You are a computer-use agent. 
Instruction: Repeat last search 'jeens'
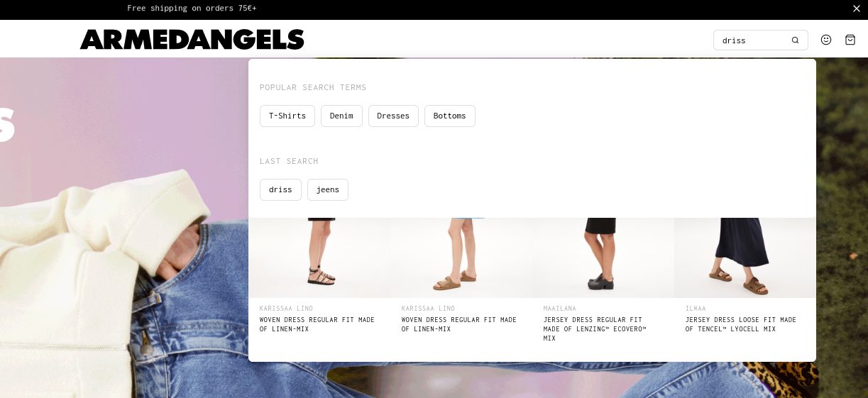pos(328,189)
